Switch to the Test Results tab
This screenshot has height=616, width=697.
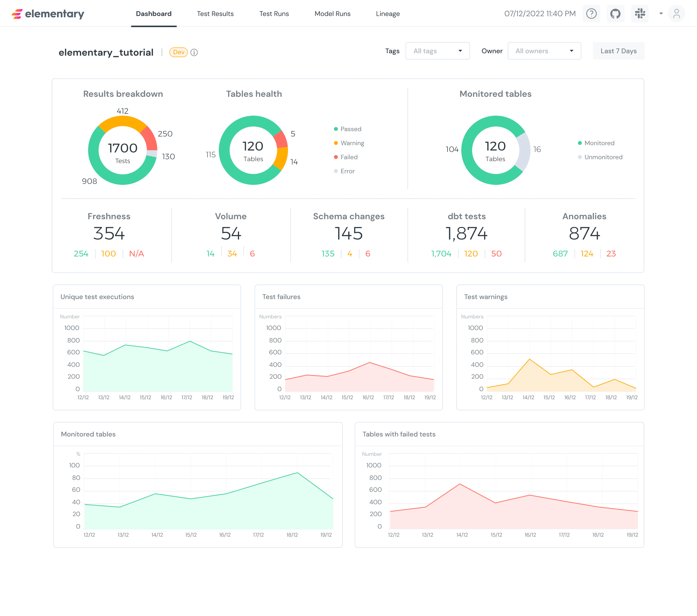(215, 14)
